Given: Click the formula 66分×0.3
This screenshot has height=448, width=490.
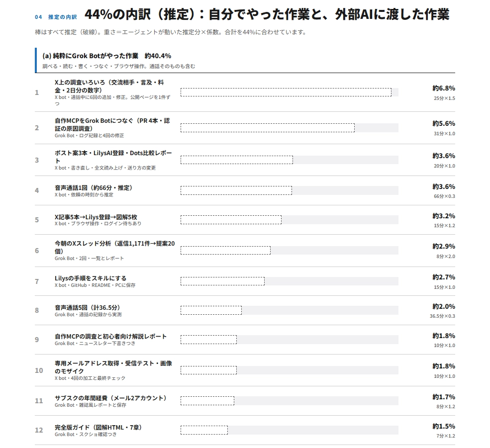Looking at the screenshot, I should pyautogui.click(x=444, y=196).
